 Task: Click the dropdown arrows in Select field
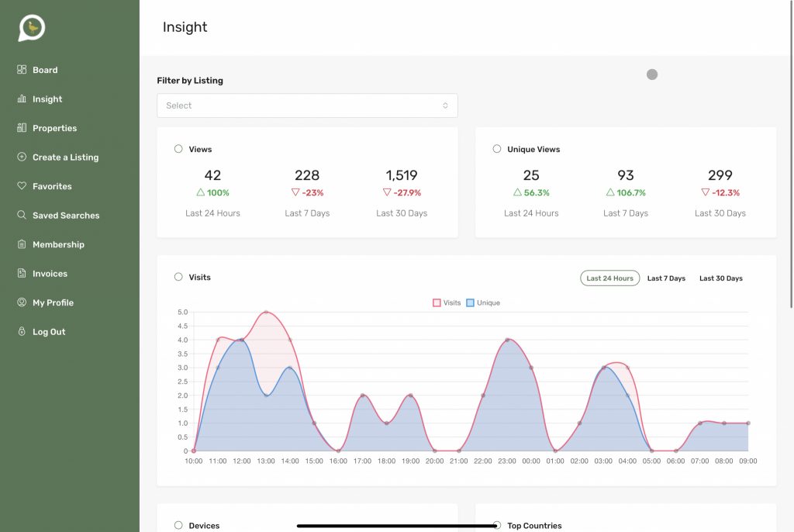click(x=445, y=105)
